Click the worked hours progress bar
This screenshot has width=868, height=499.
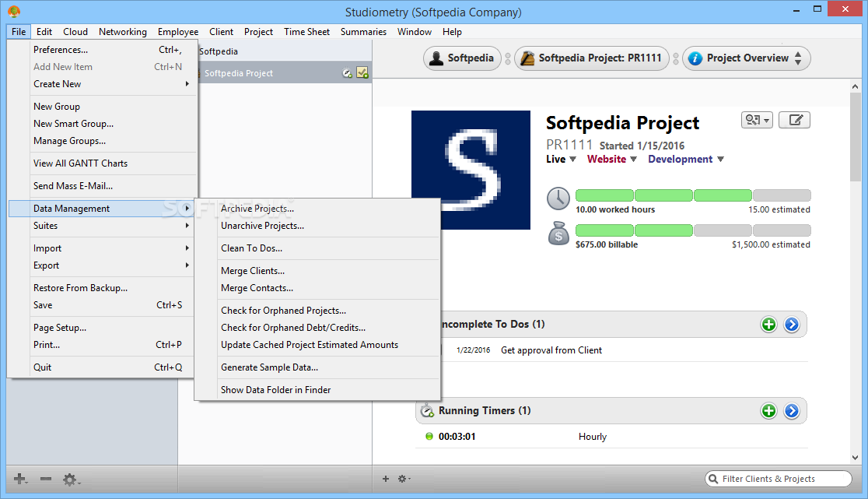point(693,195)
